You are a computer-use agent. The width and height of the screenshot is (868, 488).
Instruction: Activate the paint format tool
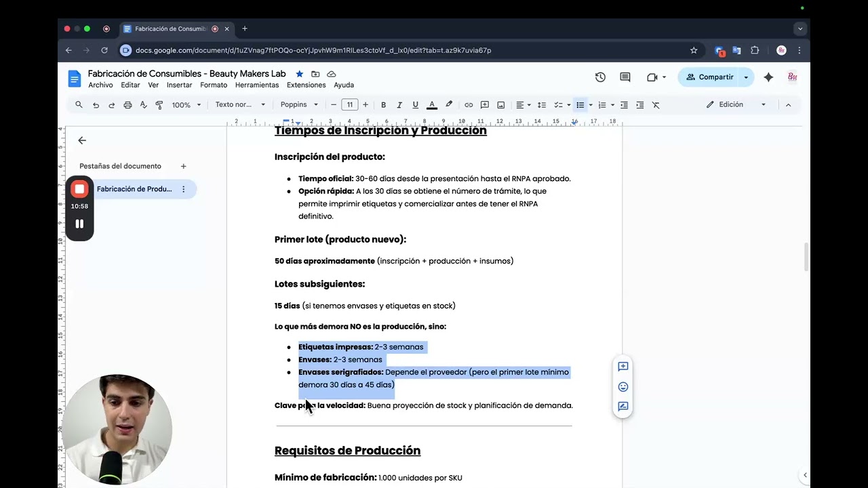(x=159, y=105)
